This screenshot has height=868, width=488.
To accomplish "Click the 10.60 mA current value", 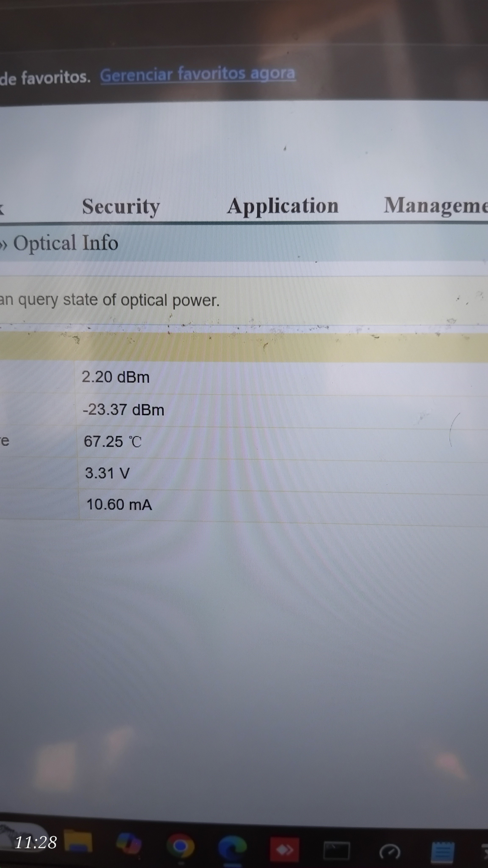I will pyautogui.click(x=119, y=505).
